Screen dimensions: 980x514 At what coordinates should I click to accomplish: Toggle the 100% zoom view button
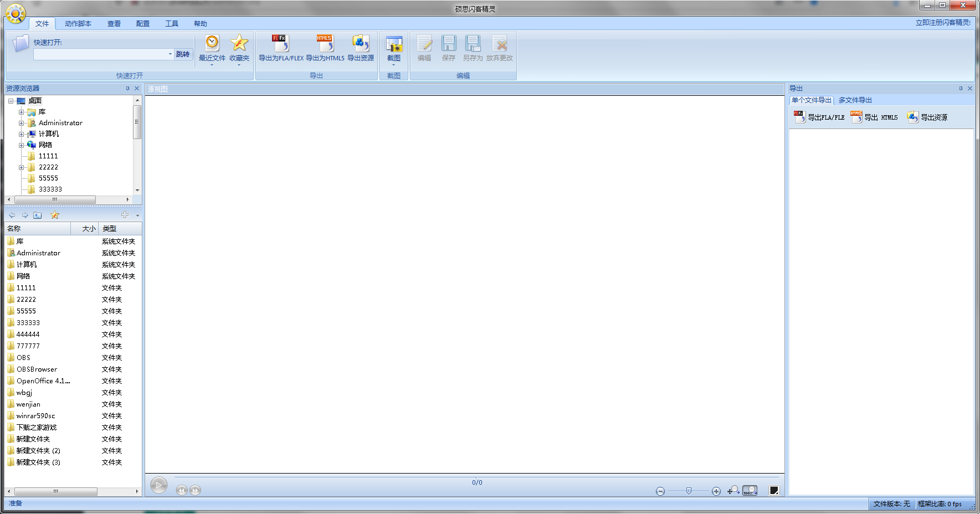[x=750, y=491]
